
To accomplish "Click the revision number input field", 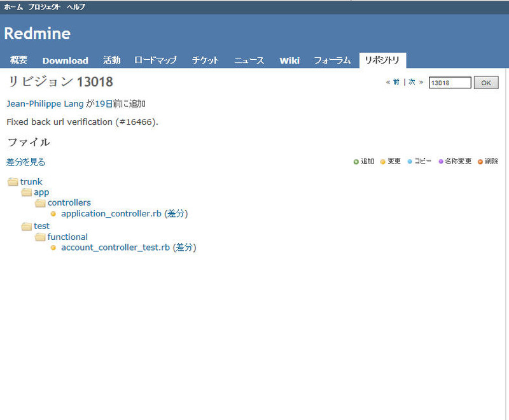I will 449,83.
